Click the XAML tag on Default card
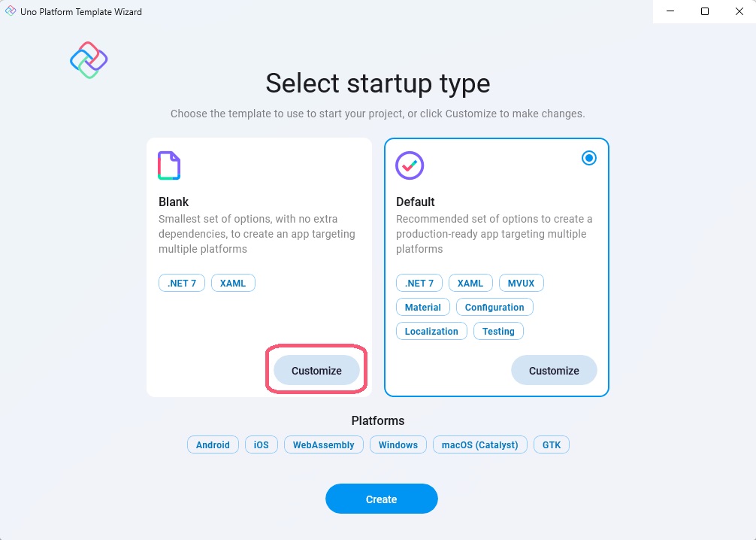Viewport: 756px width, 540px height. (470, 283)
